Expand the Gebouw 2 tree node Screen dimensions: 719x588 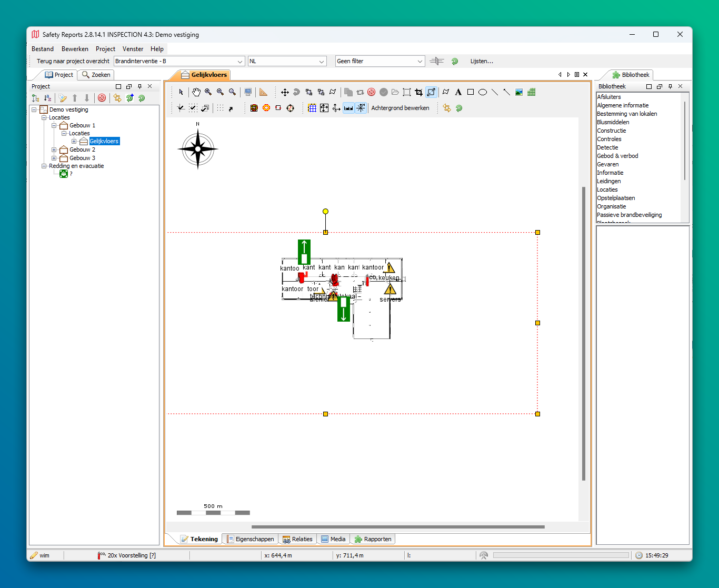coord(54,150)
